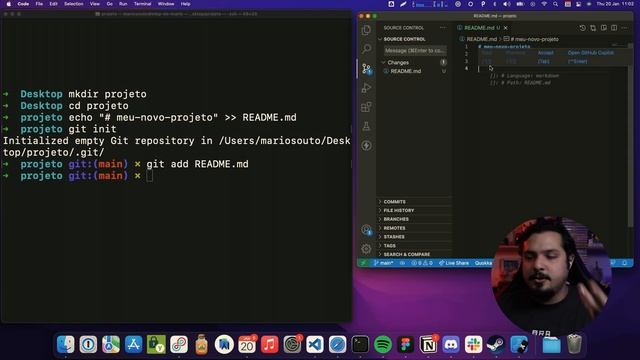Expand the Stashes section
This screenshot has width=640, height=360.
coord(414,237)
